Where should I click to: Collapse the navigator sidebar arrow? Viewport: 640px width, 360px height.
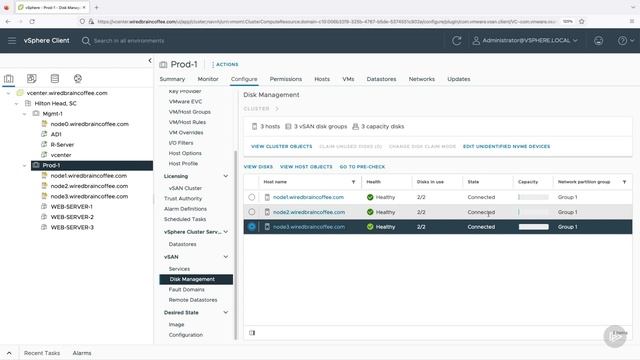(150, 60)
